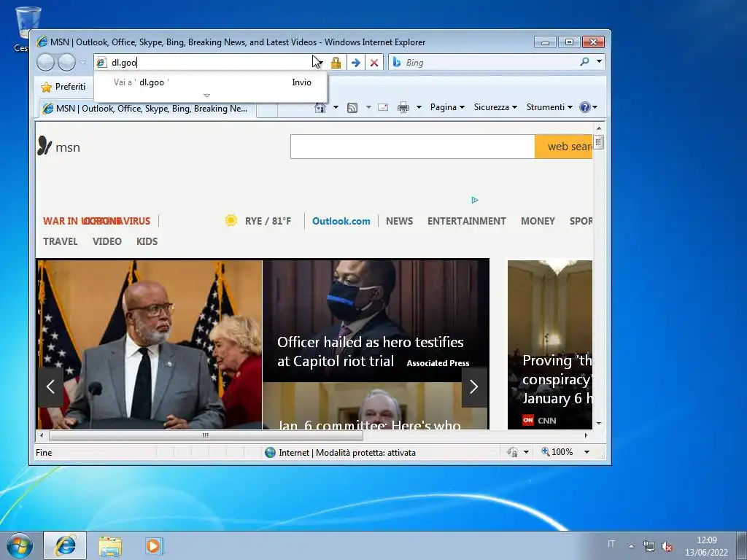Open Home button dropdown arrow
Image resolution: width=747 pixels, height=560 pixels.
[336, 107]
